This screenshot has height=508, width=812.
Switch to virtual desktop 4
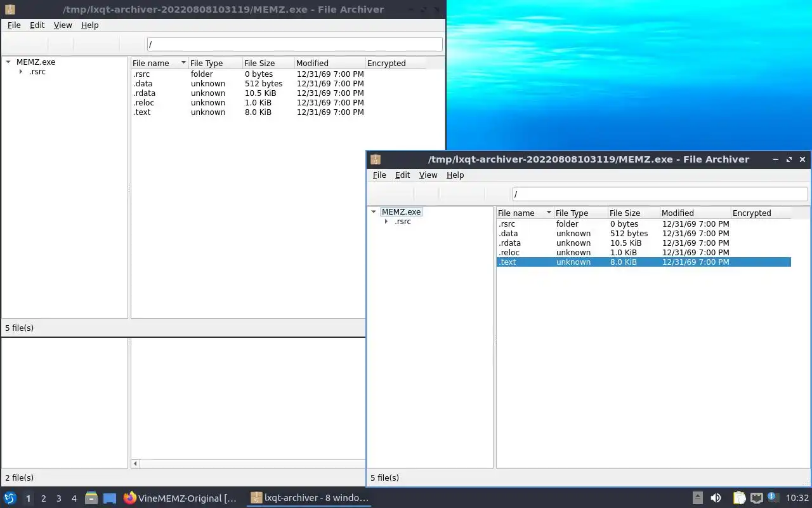[74, 498]
